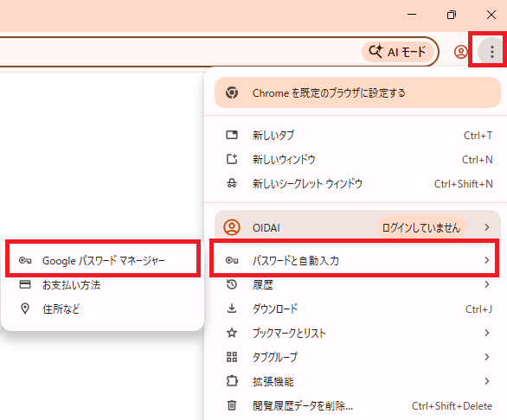Click key icon beside Google パスワード マネージャー
507x420 pixels.
tap(25, 260)
